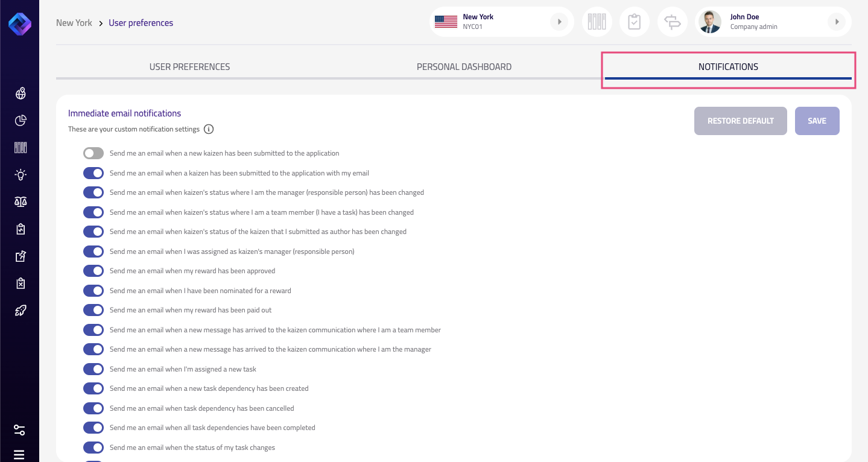Image resolution: width=868 pixels, height=462 pixels.
Task: Toggle email when task dependency has been cancelled
Action: pos(93,408)
